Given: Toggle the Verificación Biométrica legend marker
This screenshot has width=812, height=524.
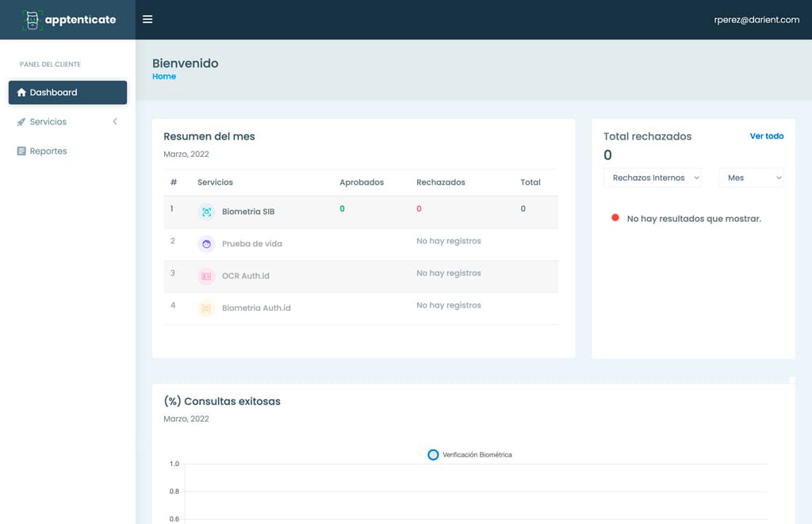Looking at the screenshot, I should click(433, 454).
